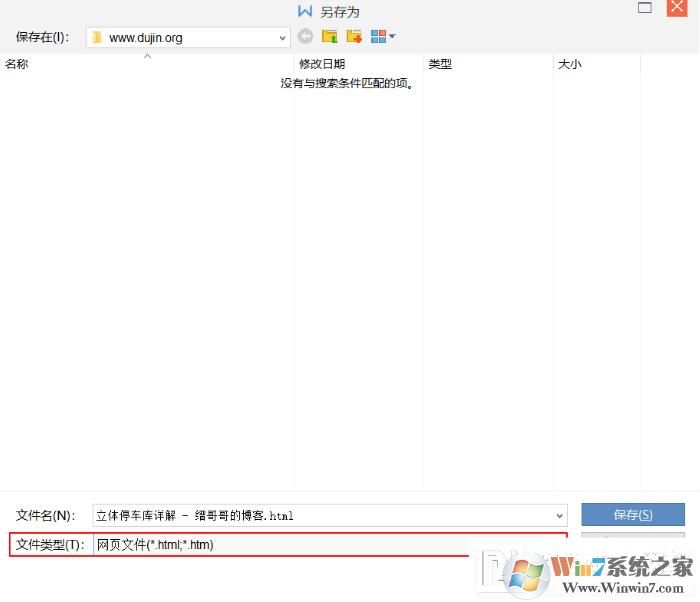Expand the 文件名 dropdown arrow
Viewport: 700px width, 602px height.
point(559,516)
